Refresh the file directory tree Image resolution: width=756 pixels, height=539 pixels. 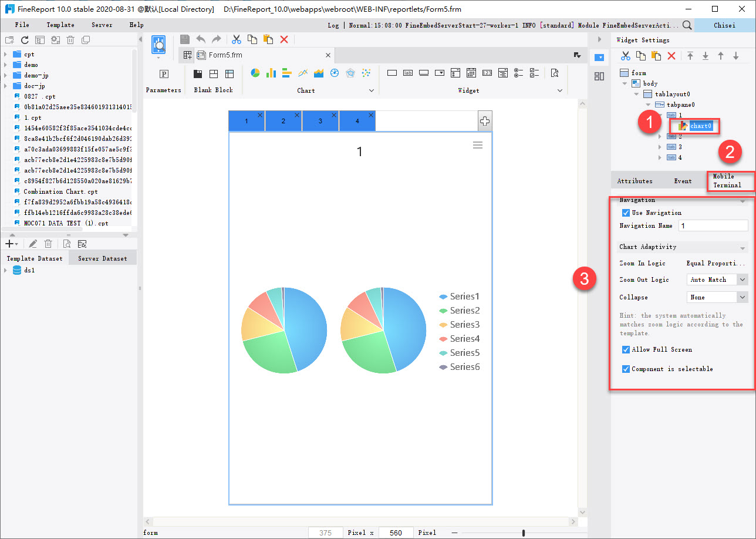[x=25, y=40]
